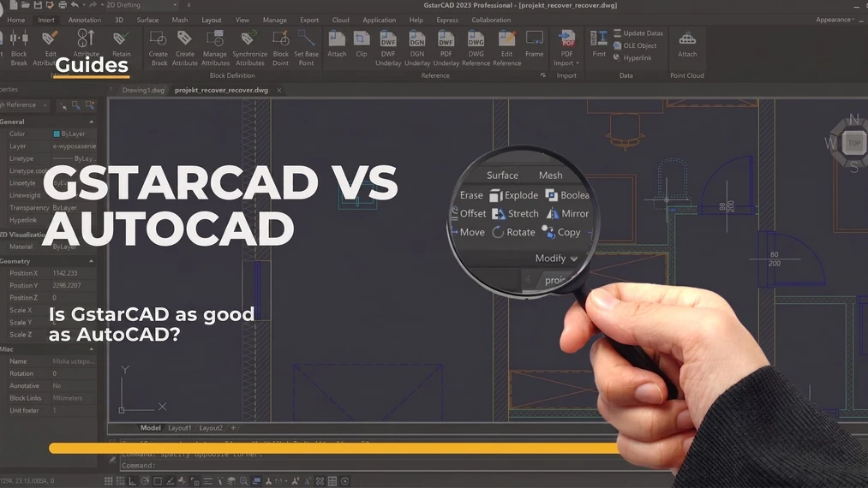Click the Layer value e-wyposazenie

pos(75,146)
